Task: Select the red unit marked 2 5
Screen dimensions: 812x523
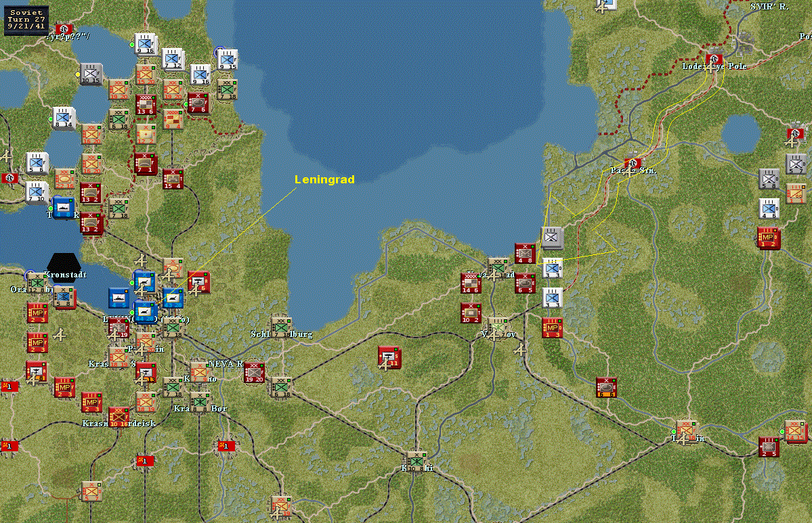Action: point(769,447)
